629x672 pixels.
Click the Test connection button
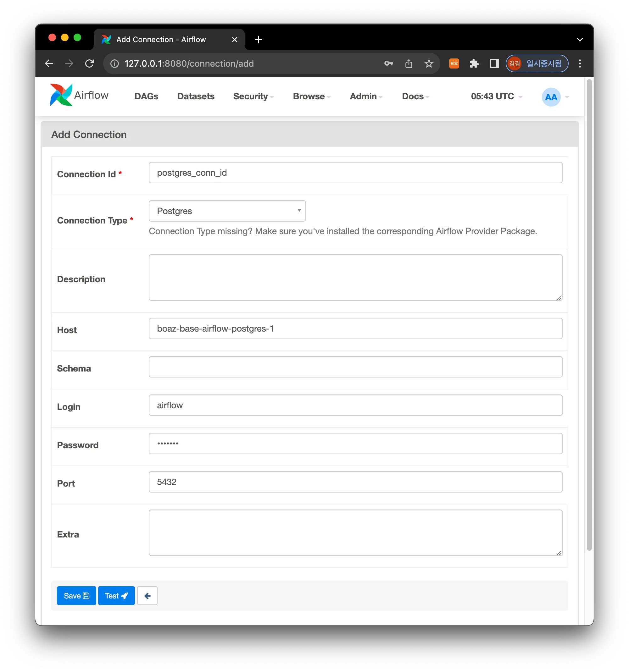point(116,596)
